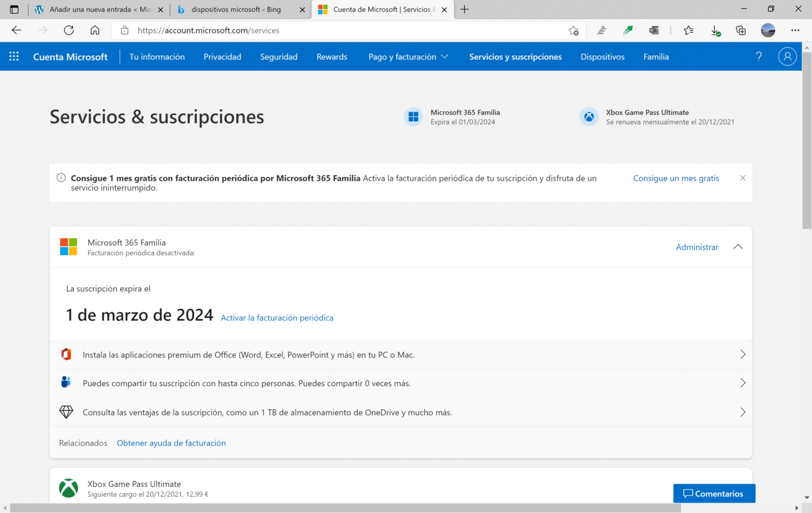
Task: Add this page to favorites with the star
Action: click(574, 30)
